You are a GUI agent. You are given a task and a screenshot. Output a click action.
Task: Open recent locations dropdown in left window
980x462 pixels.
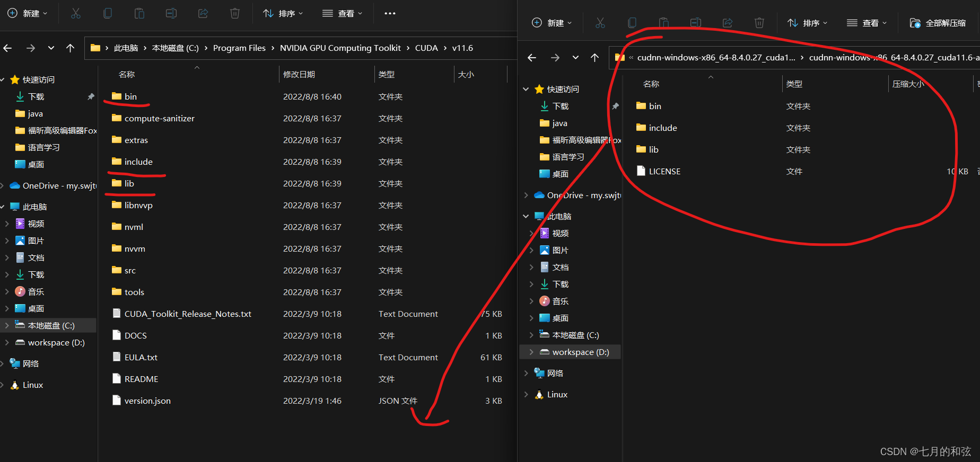(51, 48)
